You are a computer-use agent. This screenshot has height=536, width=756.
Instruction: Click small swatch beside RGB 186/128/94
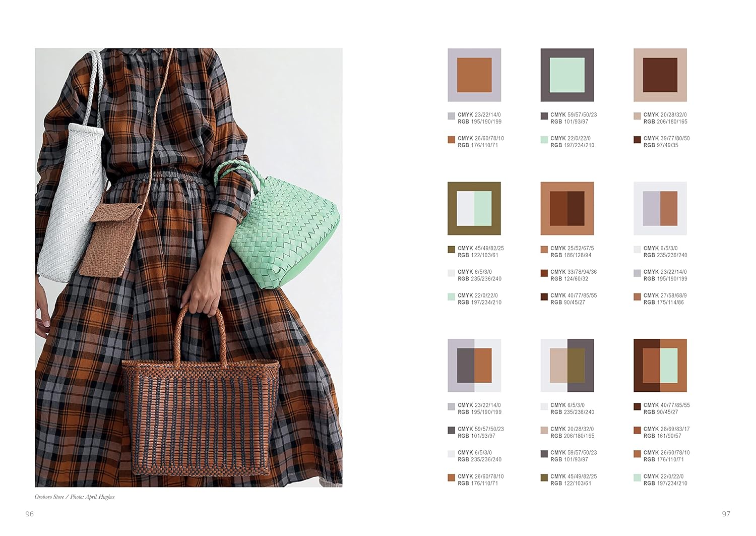pos(544,250)
